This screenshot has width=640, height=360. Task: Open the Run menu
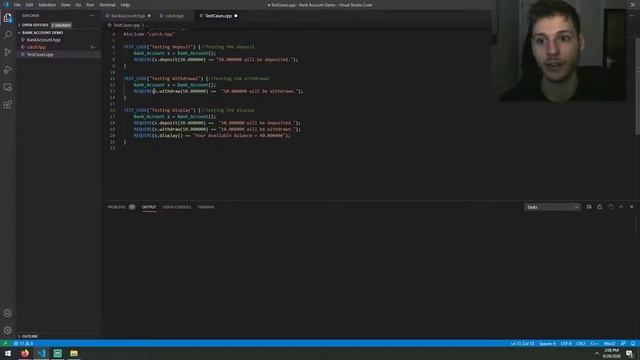point(90,5)
